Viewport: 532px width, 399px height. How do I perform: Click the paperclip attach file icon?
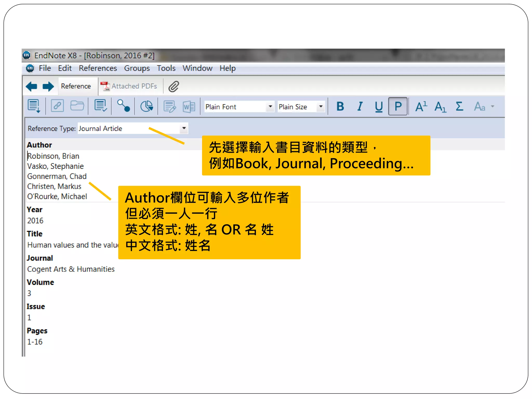point(174,87)
